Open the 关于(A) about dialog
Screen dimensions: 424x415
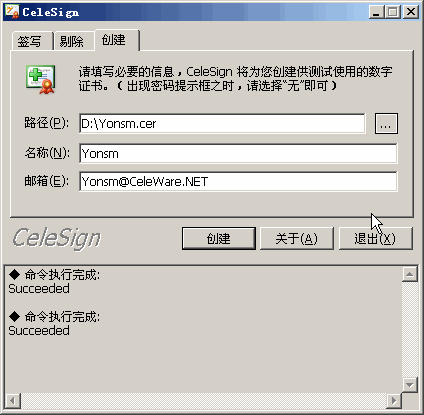click(x=297, y=238)
